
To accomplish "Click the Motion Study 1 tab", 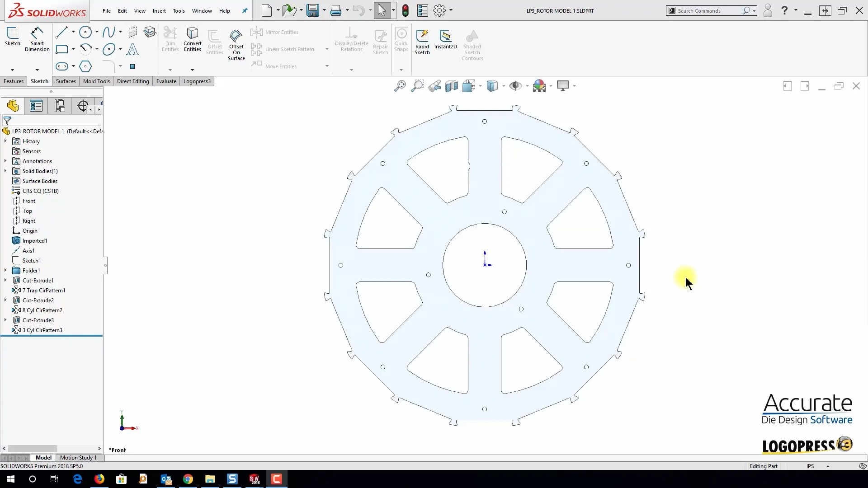I will (78, 457).
